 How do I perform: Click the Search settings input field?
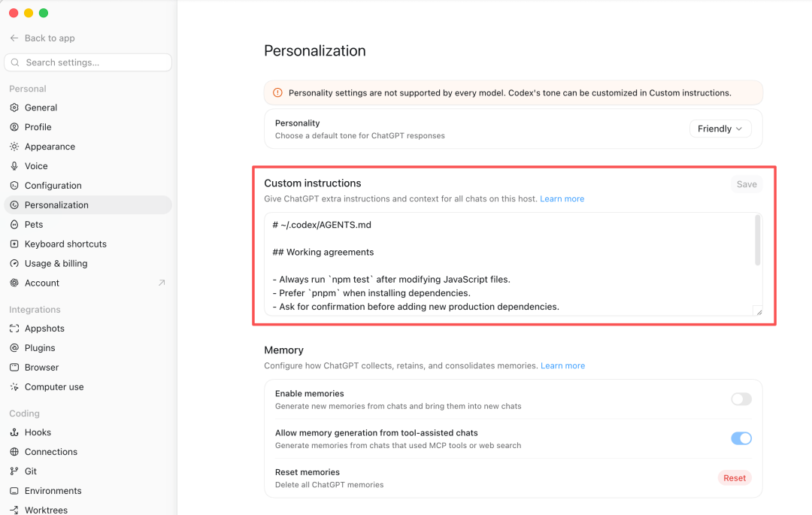[x=88, y=62]
